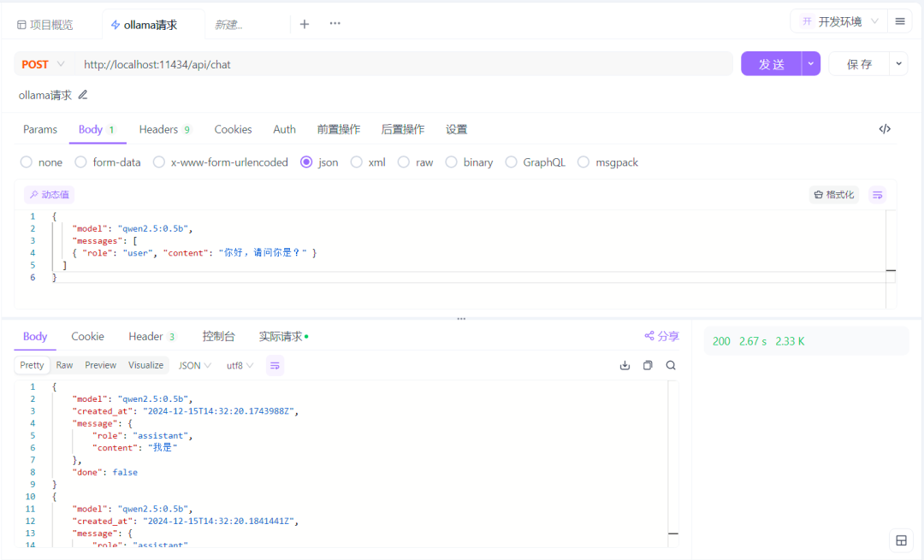Expand the save button dropdown arrow
The width and height of the screenshot is (924, 560).
click(x=898, y=64)
